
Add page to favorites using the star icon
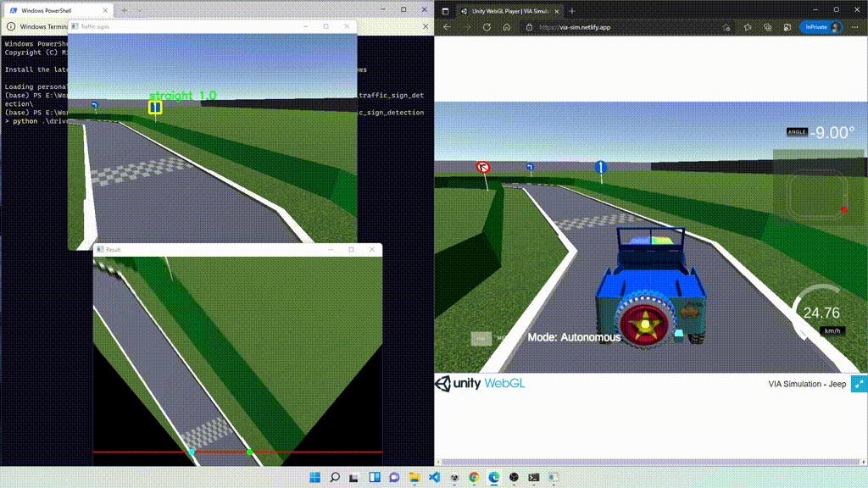click(x=726, y=26)
